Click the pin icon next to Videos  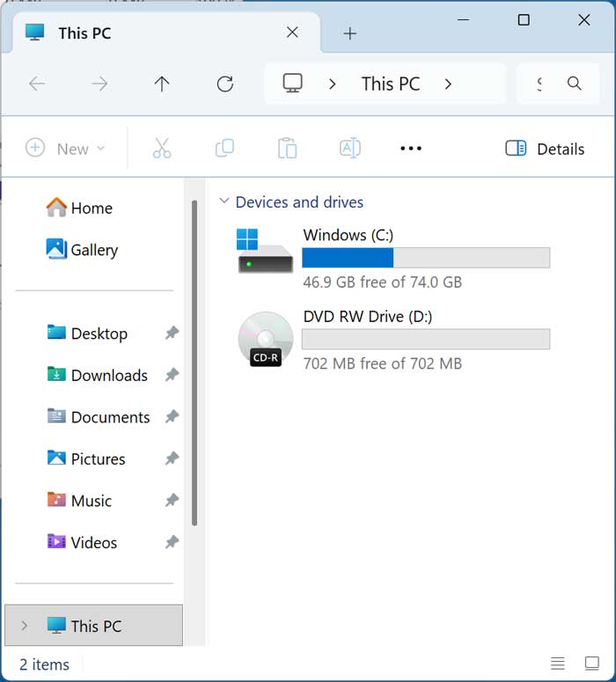[172, 542]
